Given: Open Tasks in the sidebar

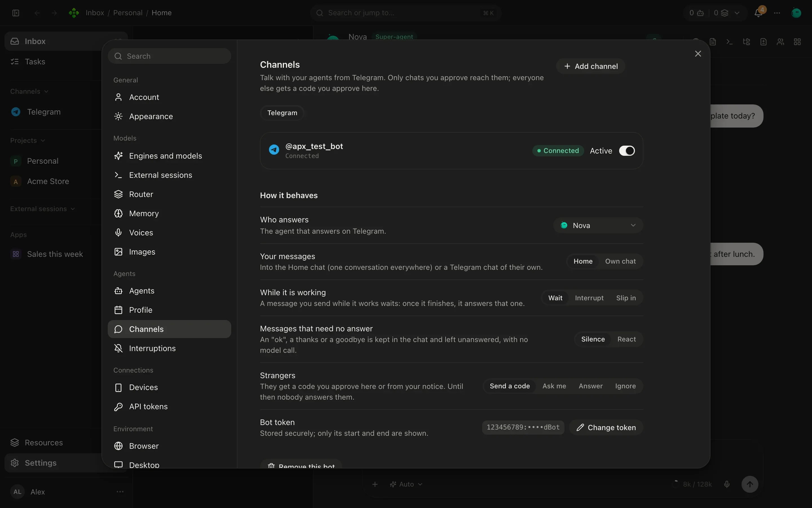Looking at the screenshot, I should 54,62.
